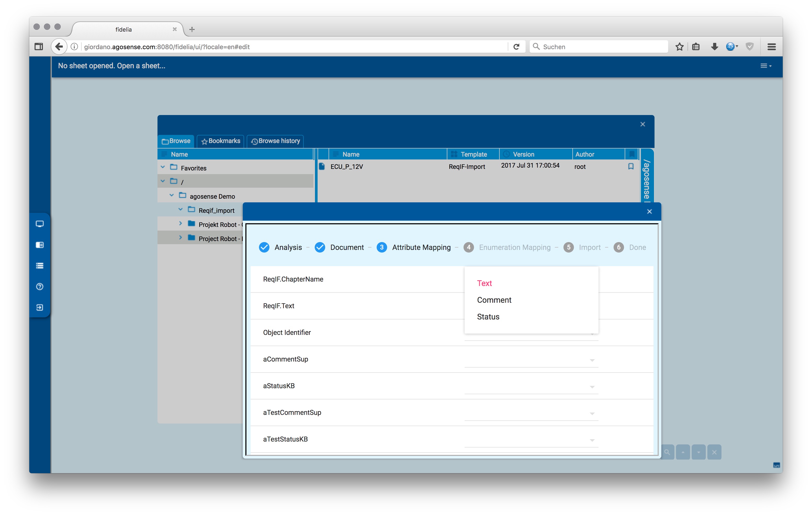Open the help question mark icon
Viewport: 812px width, 515px height.
click(x=40, y=287)
